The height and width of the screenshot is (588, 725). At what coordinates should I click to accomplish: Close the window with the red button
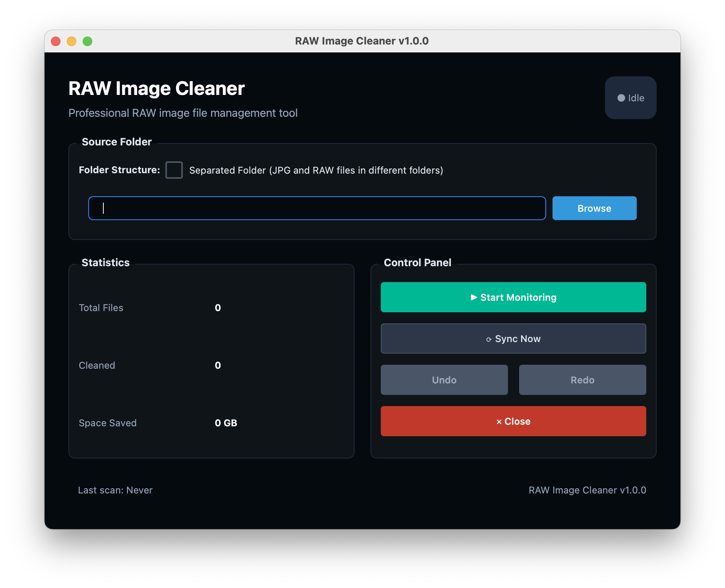click(x=56, y=41)
